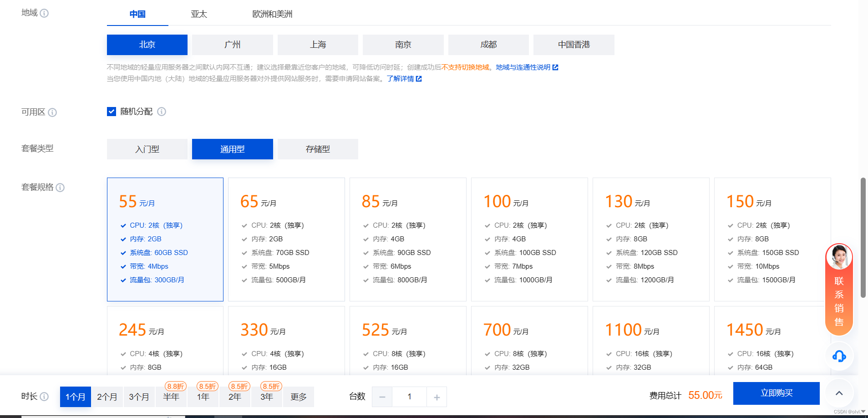Switch to the 欧洲和美洲 region tab
Viewport: 868px width, 418px height.
coord(272,14)
